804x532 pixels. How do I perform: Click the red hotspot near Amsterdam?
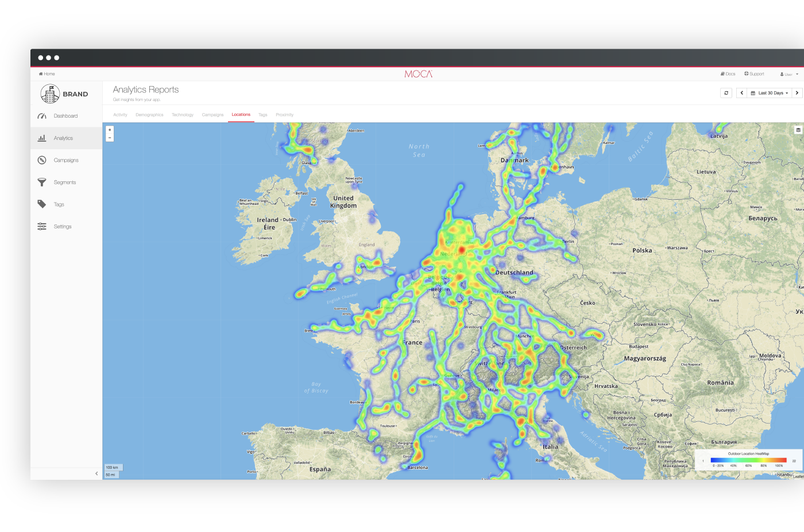pos(461,250)
